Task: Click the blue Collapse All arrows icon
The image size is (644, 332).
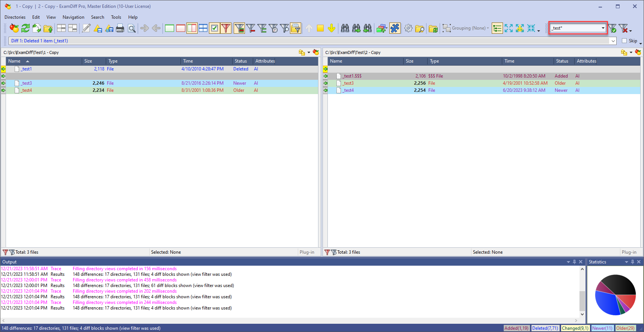Action: 531,28
